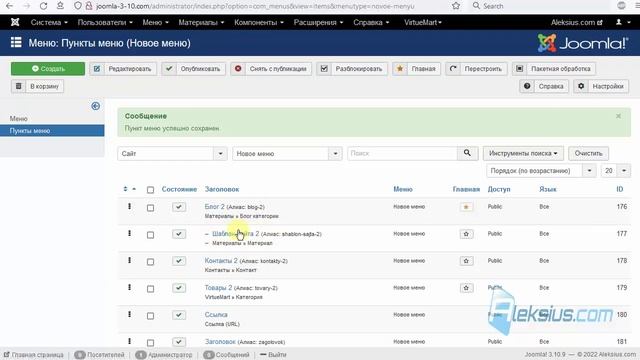
Task: Bookmark page using the star icon
Action: pyautogui.click(x=456, y=6)
